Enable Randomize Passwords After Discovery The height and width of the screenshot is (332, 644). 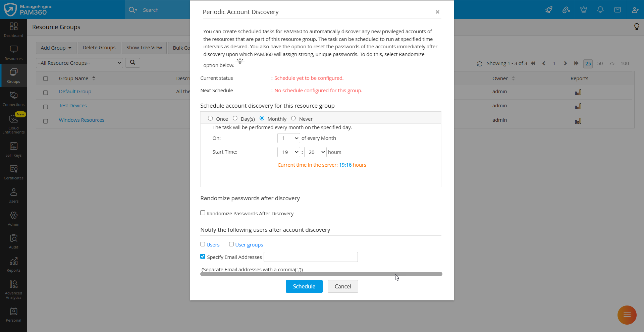[203, 213]
